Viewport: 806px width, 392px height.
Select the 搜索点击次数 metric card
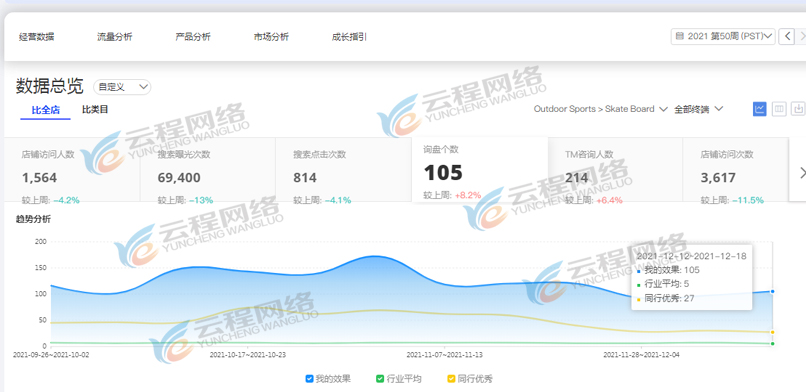tap(343, 170)
